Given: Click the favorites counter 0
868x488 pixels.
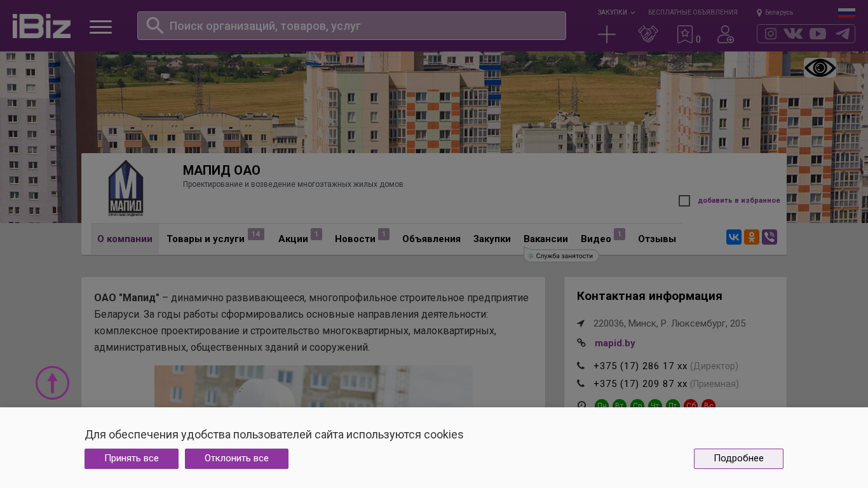Looking at the screenshot, I should point(698,39).
